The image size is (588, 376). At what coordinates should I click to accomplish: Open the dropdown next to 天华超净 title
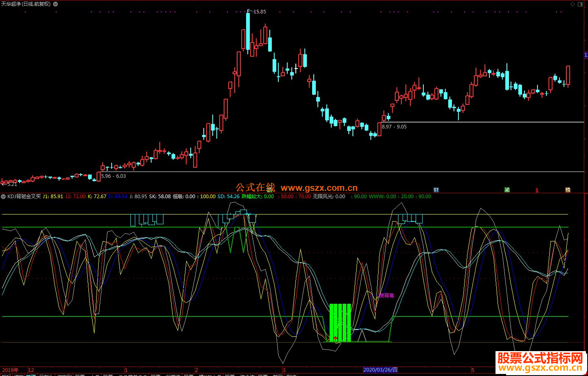tap(55, 4)
